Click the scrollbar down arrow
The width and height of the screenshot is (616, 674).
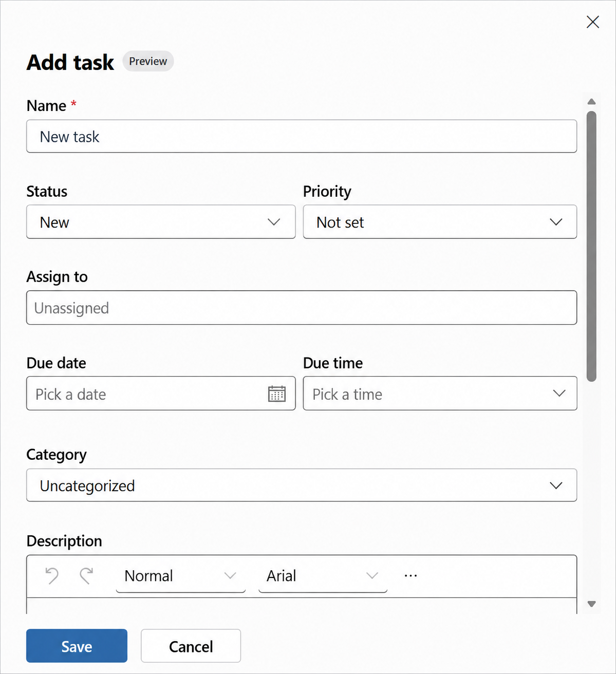click(x=591, y=604)
